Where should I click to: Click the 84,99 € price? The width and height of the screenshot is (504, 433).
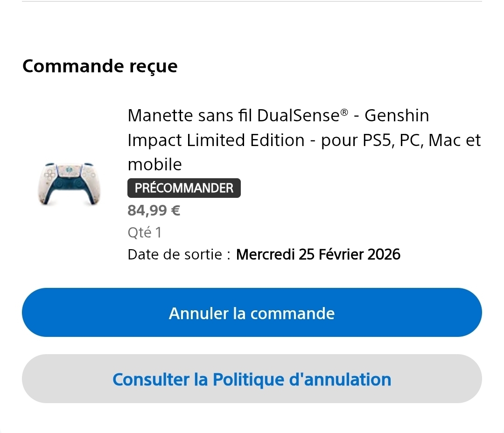[154, 211]
